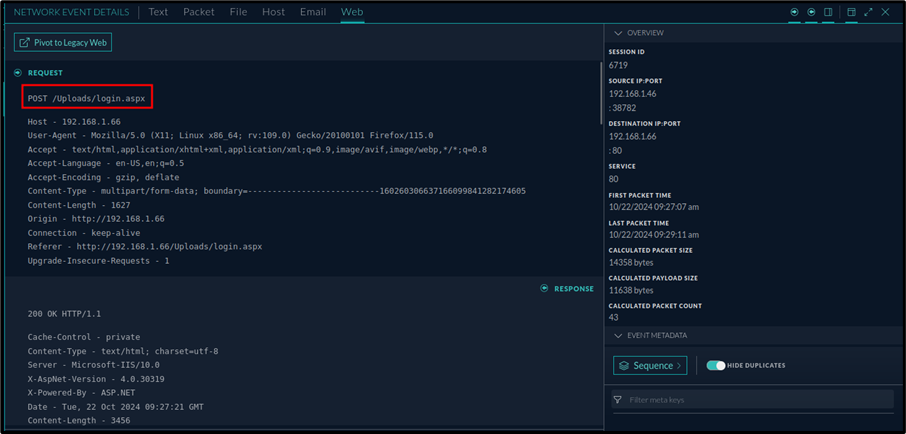906x434 pixels.
Task: Expand event details to full screen
Action: [x=868, y=13]
